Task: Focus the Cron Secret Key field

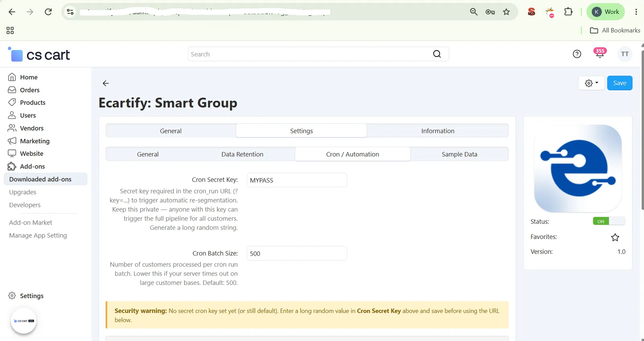Action: click(297, 180)
